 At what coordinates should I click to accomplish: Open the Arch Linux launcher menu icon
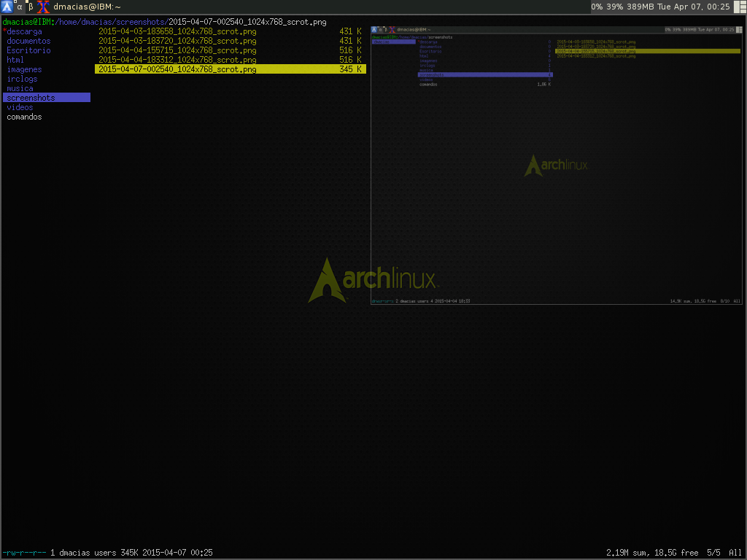tap(7, 7)
